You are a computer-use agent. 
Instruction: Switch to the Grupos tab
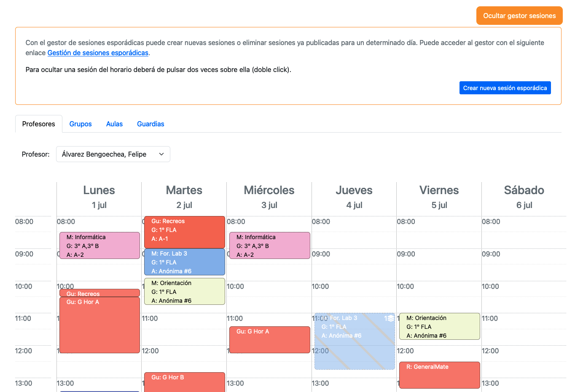(81, 124)
